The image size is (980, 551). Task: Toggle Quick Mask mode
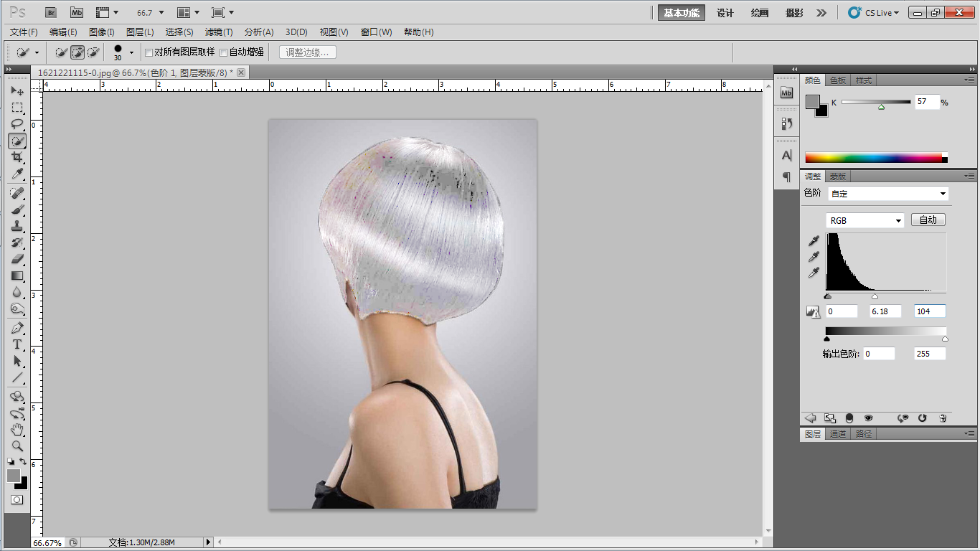17,499
